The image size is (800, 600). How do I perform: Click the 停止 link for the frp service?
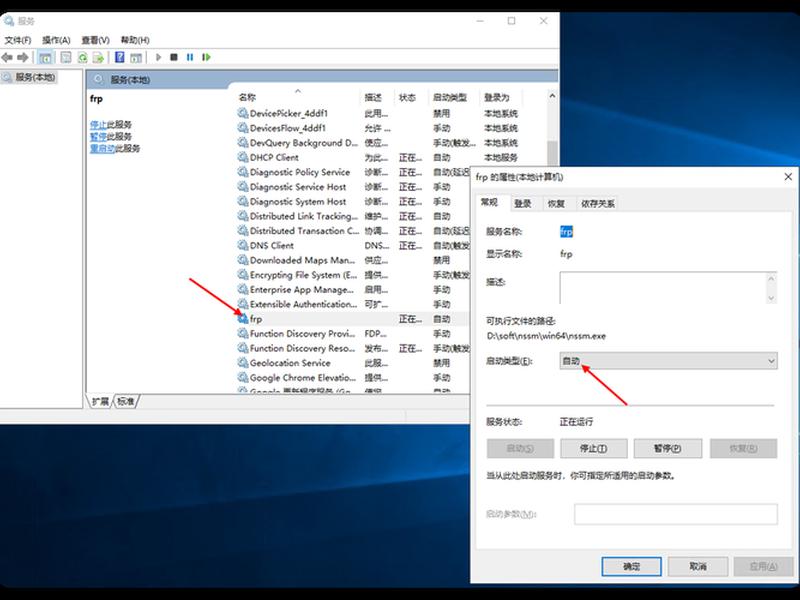98,124
